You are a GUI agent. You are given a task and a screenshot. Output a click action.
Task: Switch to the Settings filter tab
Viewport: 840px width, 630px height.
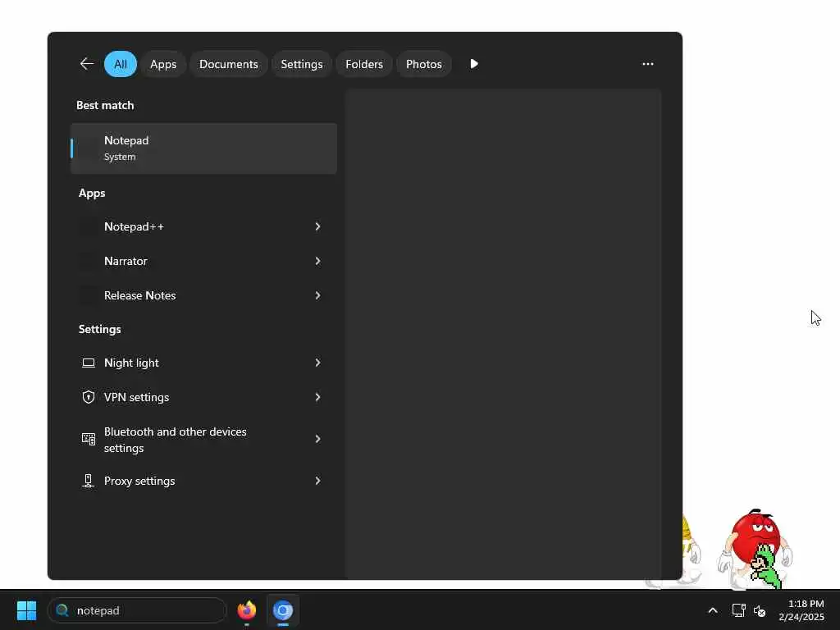tap(302, 64)
